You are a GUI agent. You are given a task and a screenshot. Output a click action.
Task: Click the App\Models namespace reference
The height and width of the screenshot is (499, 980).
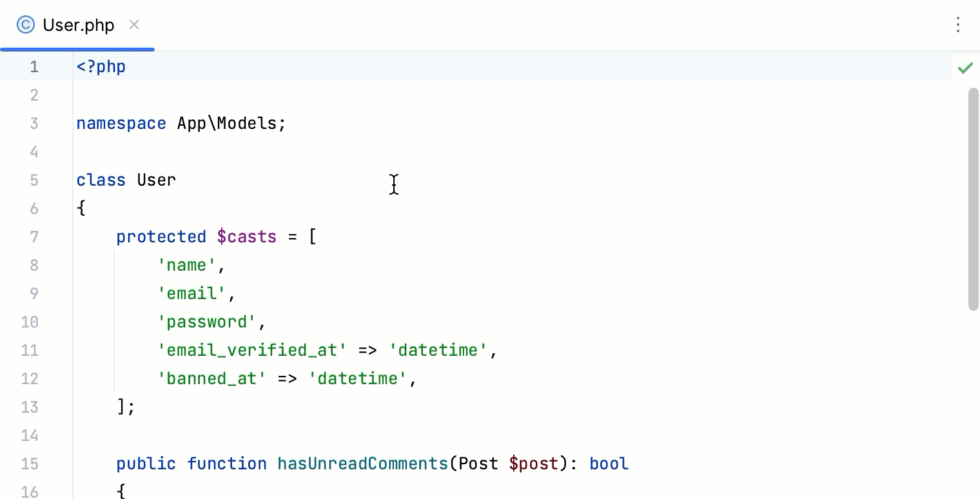pos(230,123)
